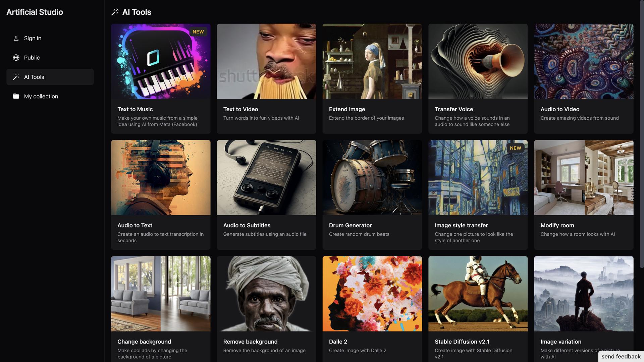Viewport: 644px width, 362px height.
Task: Click the NEW badge on Text to Music
Action: point(198,32)
